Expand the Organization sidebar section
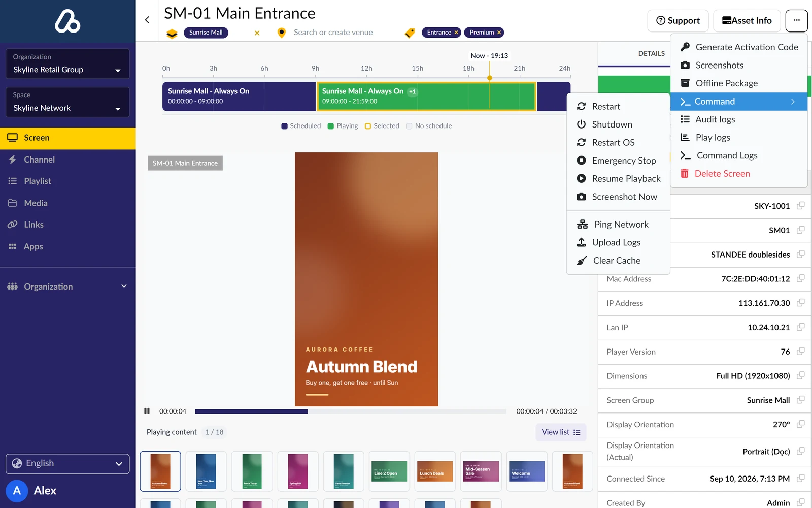Image resolution: width=812 pixels, height=508 pixels. click(67, 287)
